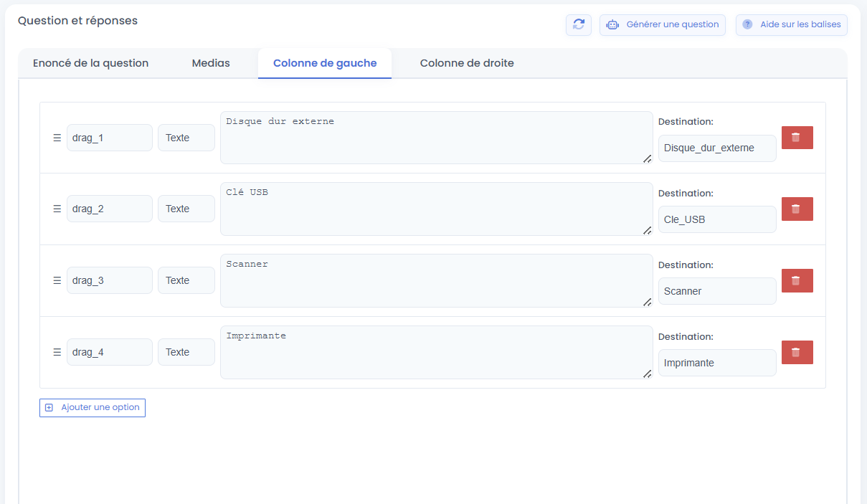Click the plus icon in Ajouter une option
Screen dimensions: 867x504
tap(49, 407)
